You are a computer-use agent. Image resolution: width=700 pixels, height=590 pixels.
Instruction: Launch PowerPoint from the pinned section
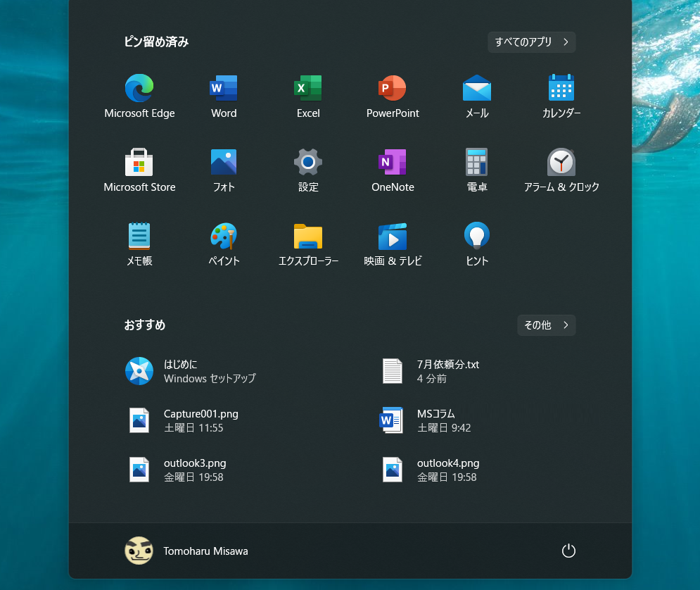coord(393,96)
